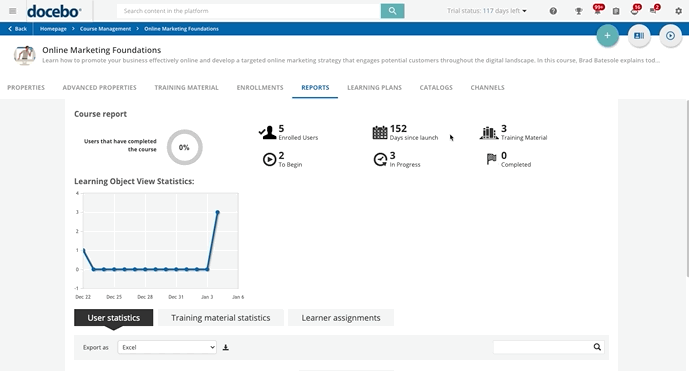Open the help question mark icon
Image resolution: width=689 pixels, height=371 pixels.
tap(553, 11)
